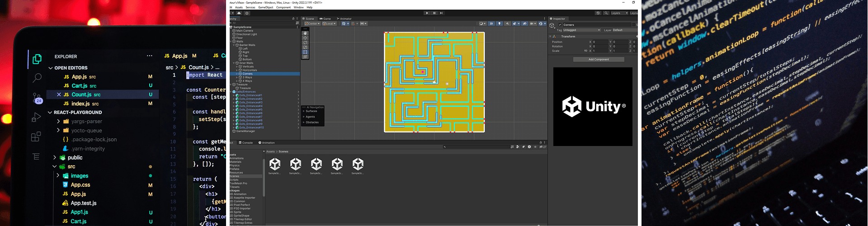Viewport: 868px width, 226px height.
Task: Open the Tag dropdown showing Untagged
Action: (x=582, y=30)
